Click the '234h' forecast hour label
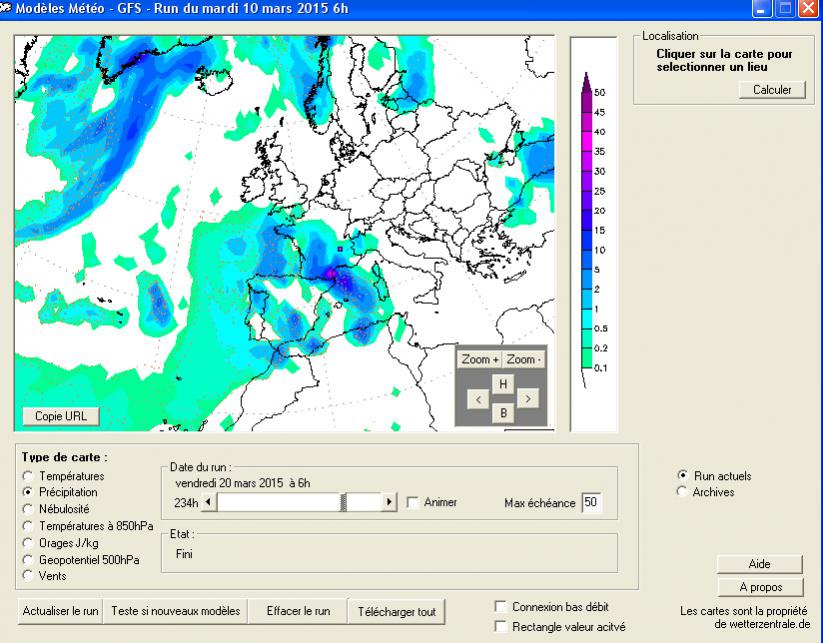The image size is (823, 643). (186, 503)
